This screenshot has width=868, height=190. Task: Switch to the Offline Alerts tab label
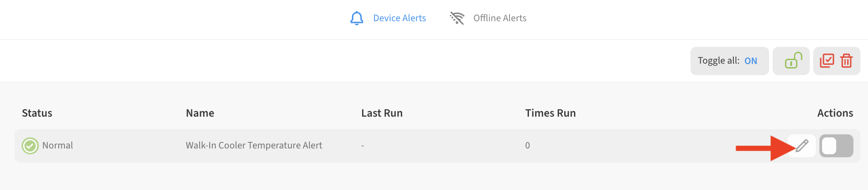pos(500,18)
